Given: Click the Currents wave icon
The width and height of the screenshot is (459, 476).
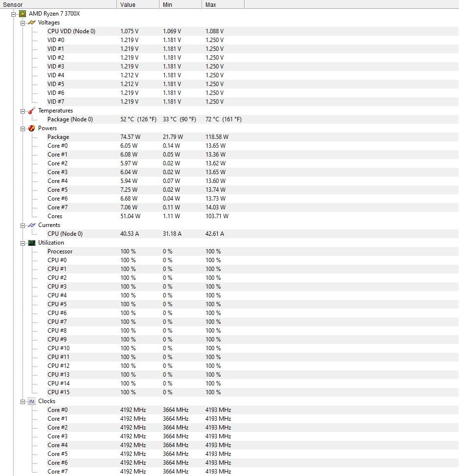Looking at the screenshot, I should (32, 225).
